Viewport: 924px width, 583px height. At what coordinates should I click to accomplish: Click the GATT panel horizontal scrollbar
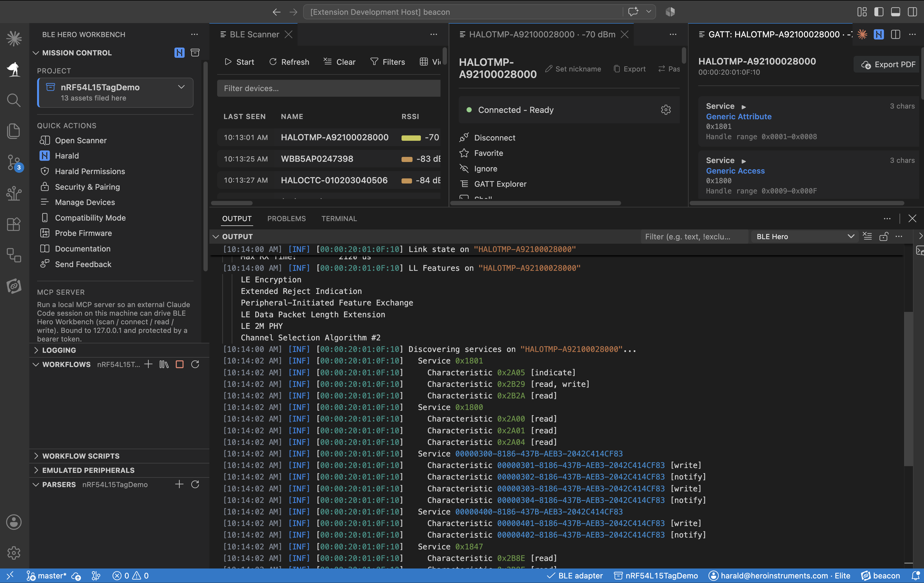pyautogui.click(x=797, y=203)
